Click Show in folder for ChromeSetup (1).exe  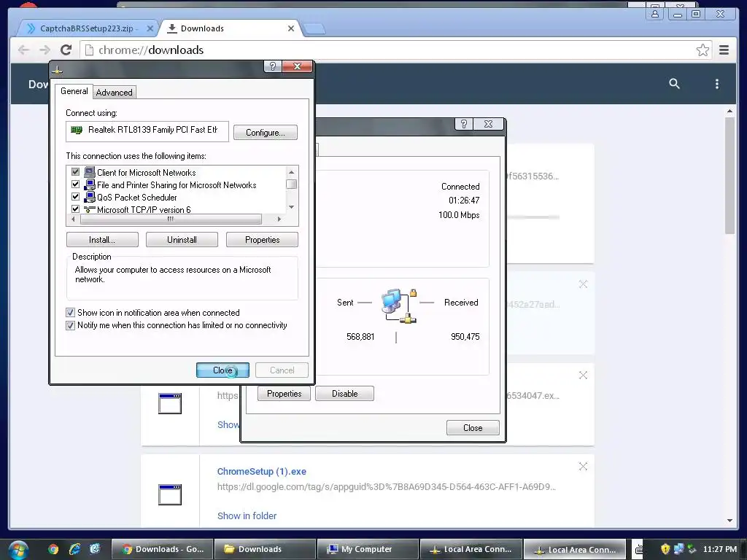point(247,516)
